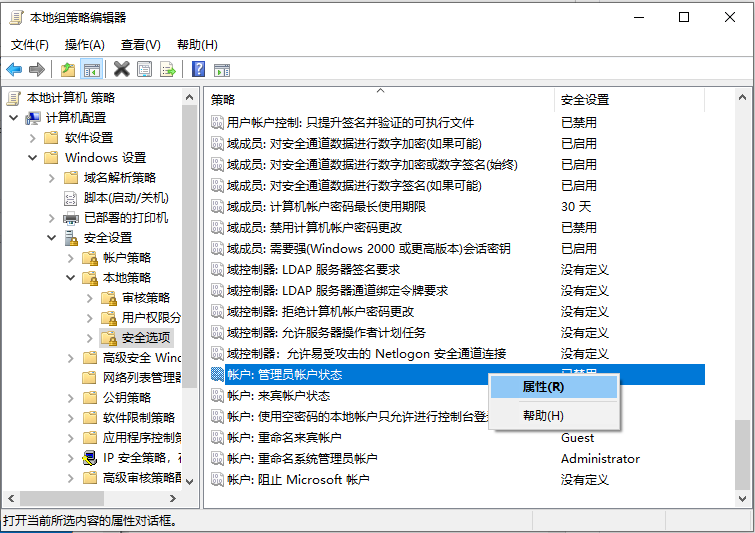Click the Back arrow toolbar icon

point(14,69)
